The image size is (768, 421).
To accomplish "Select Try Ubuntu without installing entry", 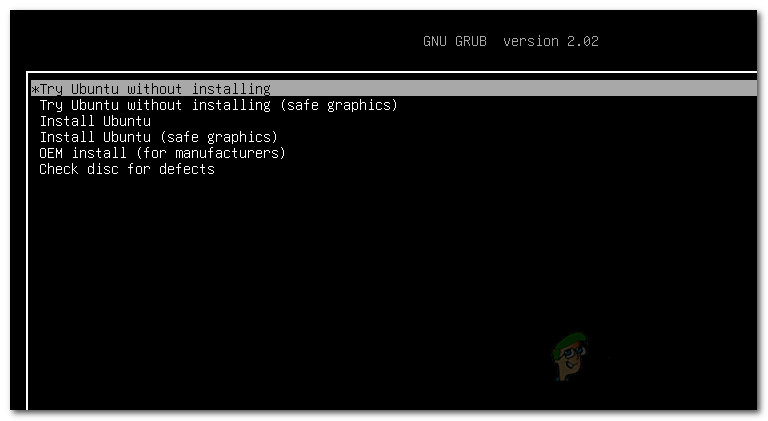I will pyautogui.click(x=393, y=89).
